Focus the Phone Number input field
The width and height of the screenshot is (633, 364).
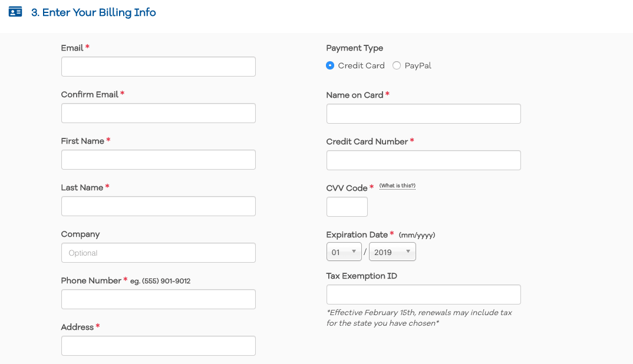tap(158, 299)
